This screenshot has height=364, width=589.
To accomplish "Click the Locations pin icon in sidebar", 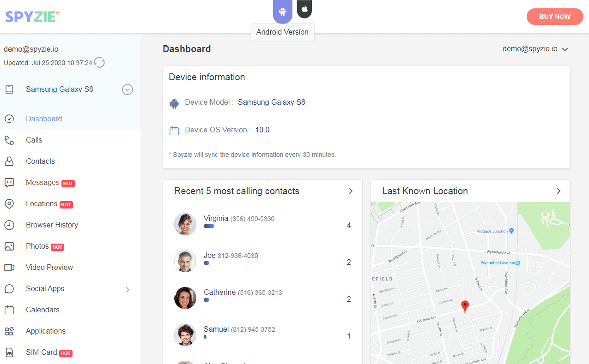I will (x=9, y=204).
